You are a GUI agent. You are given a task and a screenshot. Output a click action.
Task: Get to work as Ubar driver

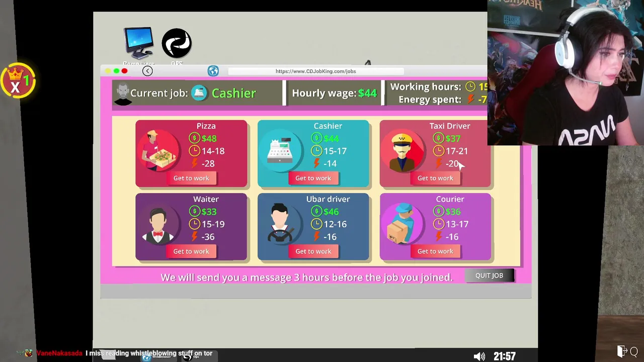click(x=313, y=251)
